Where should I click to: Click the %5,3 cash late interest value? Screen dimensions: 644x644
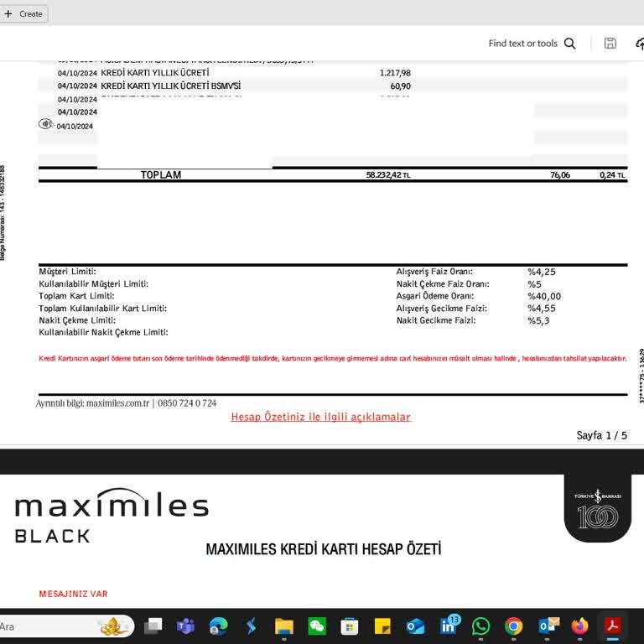538,320
